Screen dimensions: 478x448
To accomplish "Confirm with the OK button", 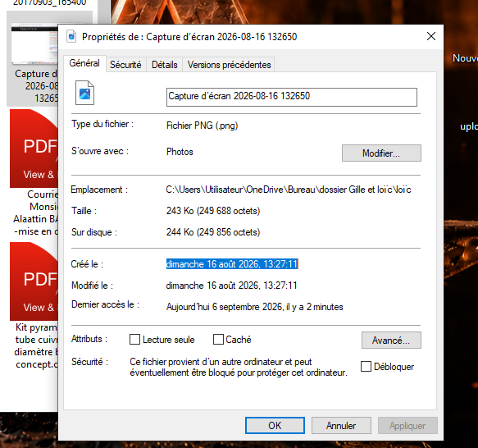I will coord(275,425).
